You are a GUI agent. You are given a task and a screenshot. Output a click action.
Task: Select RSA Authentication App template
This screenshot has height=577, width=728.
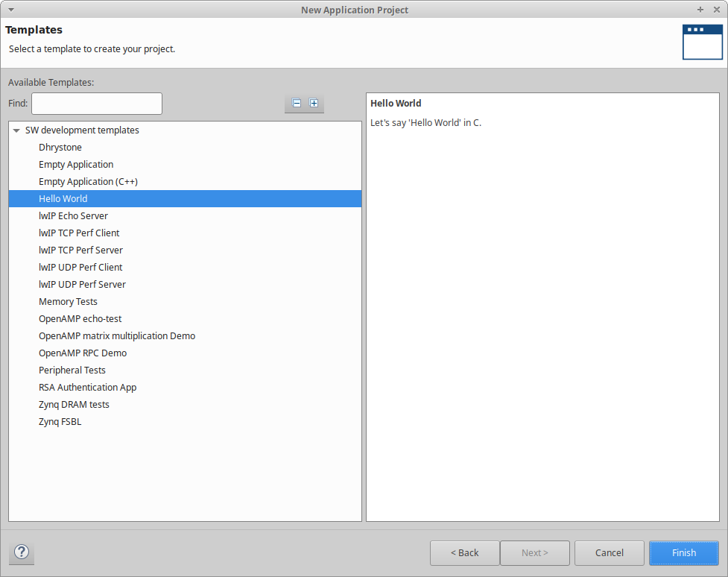pos(87,388)
